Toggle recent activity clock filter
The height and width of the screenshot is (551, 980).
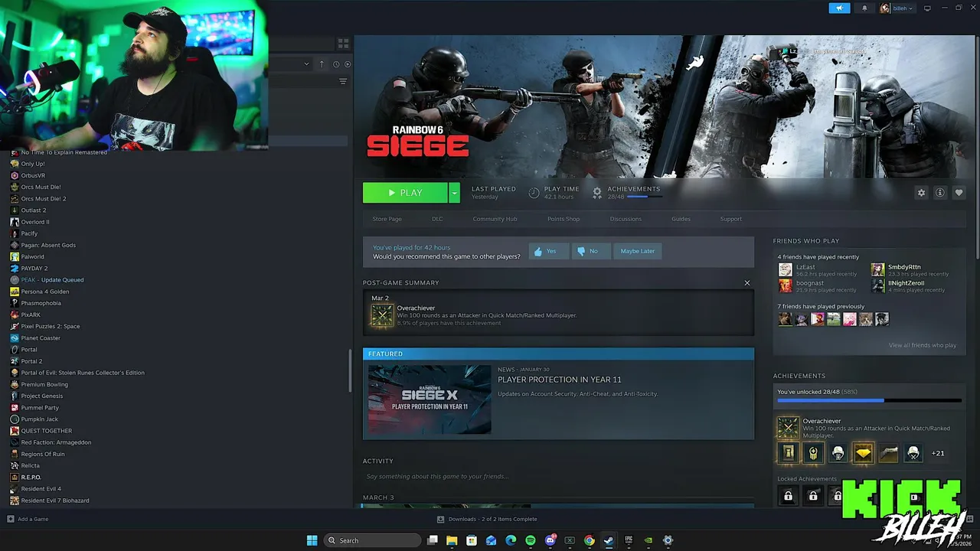point(336,64)
